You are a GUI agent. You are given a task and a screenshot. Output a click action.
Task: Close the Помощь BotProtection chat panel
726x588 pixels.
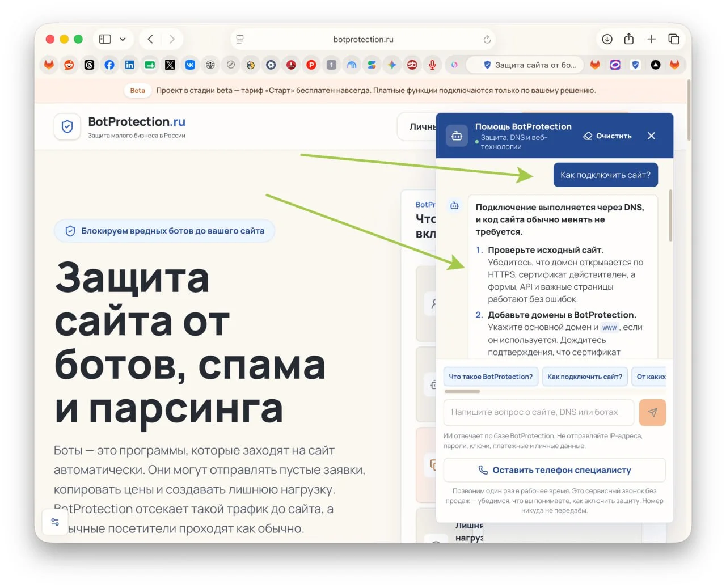(651, 136)
